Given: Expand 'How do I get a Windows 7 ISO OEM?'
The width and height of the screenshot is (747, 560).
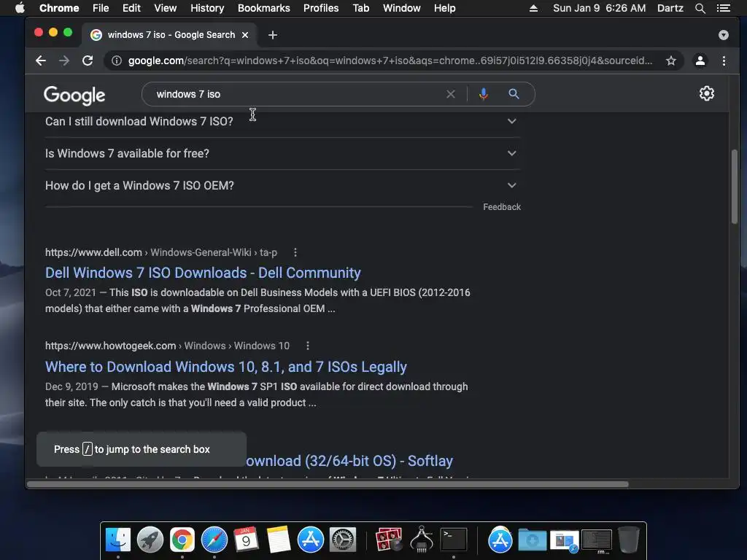Looking at the screenshot, I should (x=282, y=186).
